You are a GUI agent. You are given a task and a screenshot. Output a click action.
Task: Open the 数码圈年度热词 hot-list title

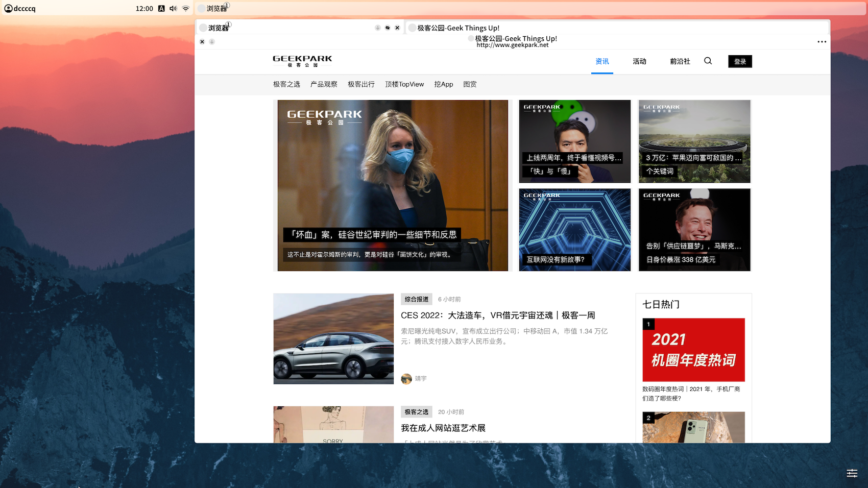[x=691, y=394]
